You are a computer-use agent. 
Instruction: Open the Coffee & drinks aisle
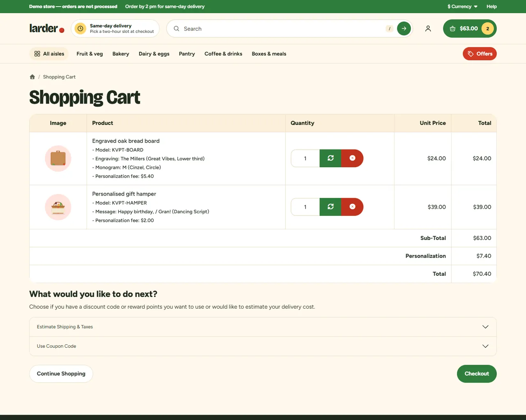click(x=223, y=54)
